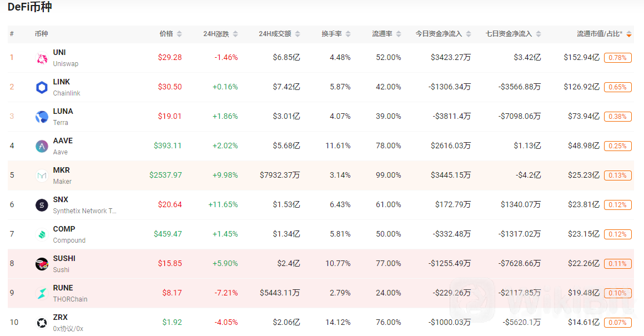Click the DeFi币种 section heading
The width and height of the screenshot is (644, 336).
tap(29, 7)
